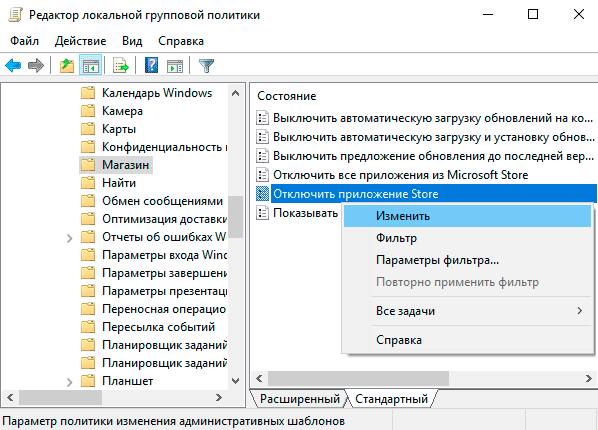Click the policy list horizontal scrollbar thumb
The image size is (598, 430).
(x=358, y=378)
